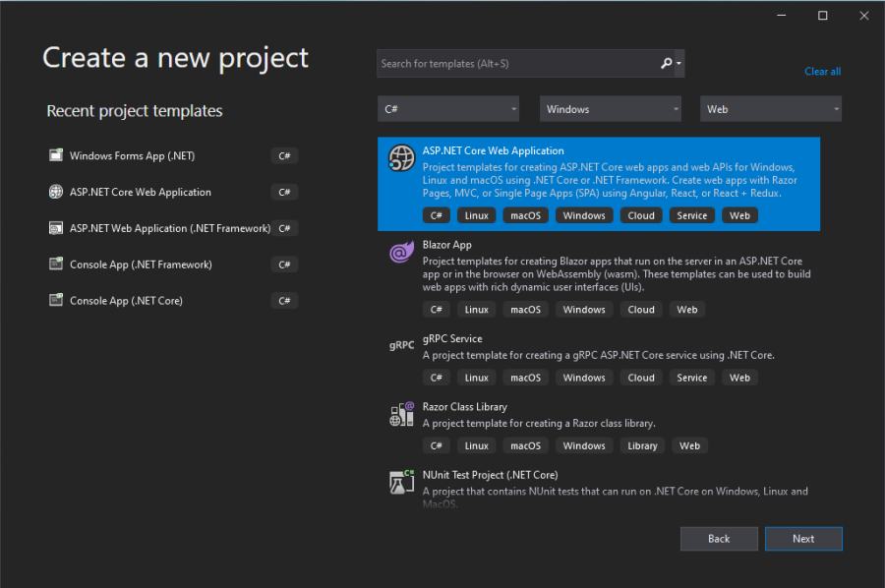Viewport: 885px width, 588px height.
Task: Select the Blazor App template title
Action: pos(447,244)
